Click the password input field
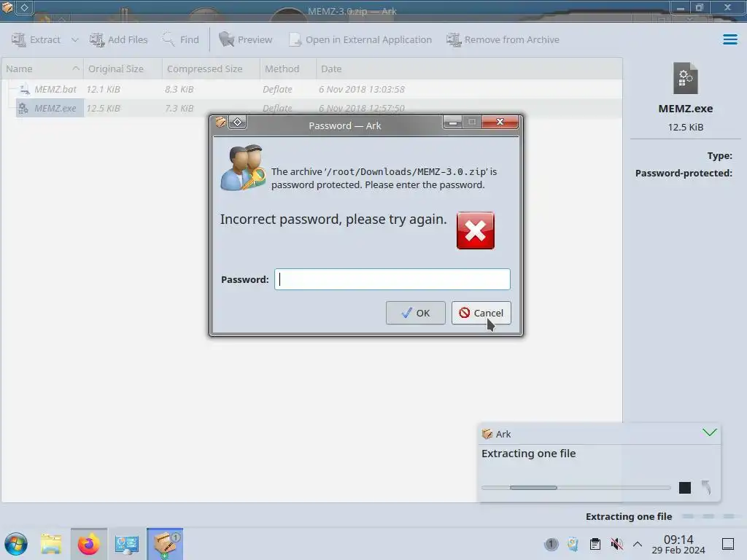The width and height of the screenshot is (747, 560). pyautogui.click(x=392, y=279)
